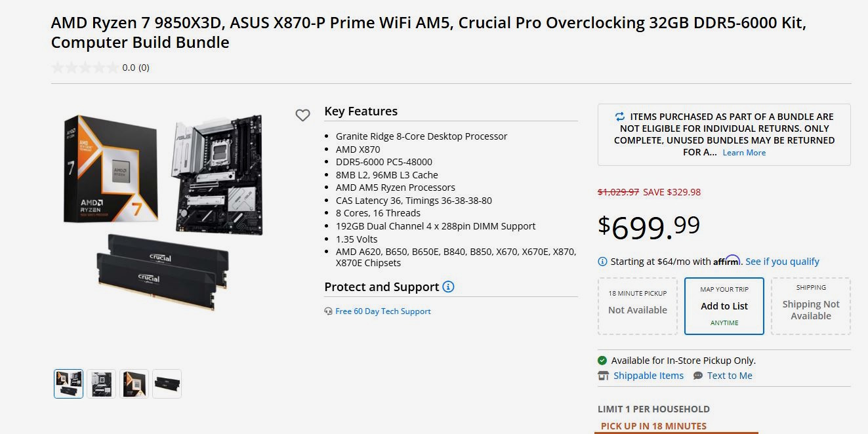Viewport: 868px width, 434px height.
Task: Select the Crucial memory kit thumbnail
Action: (x=167, y=384)
